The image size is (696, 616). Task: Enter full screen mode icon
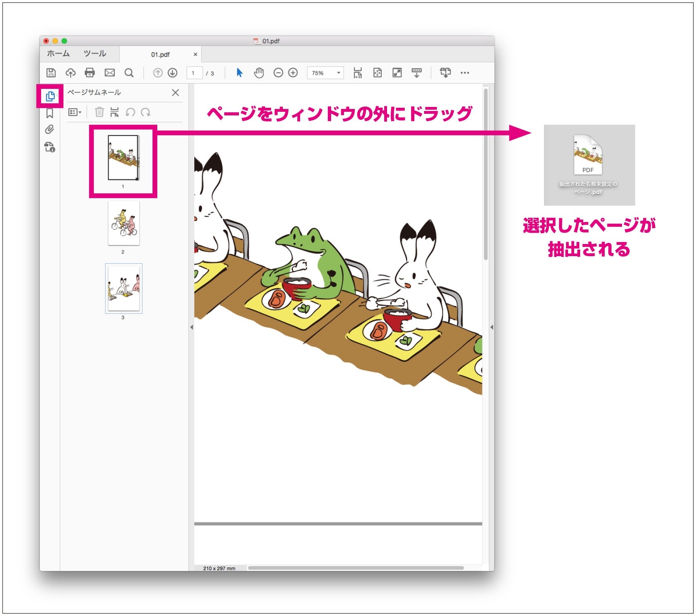click(397, 73)
